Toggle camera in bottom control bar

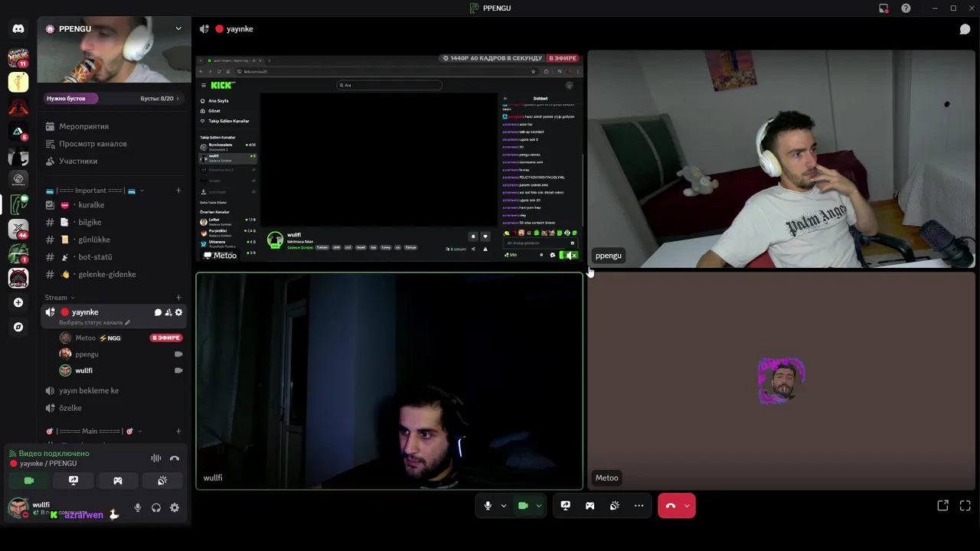click(523, 506)
